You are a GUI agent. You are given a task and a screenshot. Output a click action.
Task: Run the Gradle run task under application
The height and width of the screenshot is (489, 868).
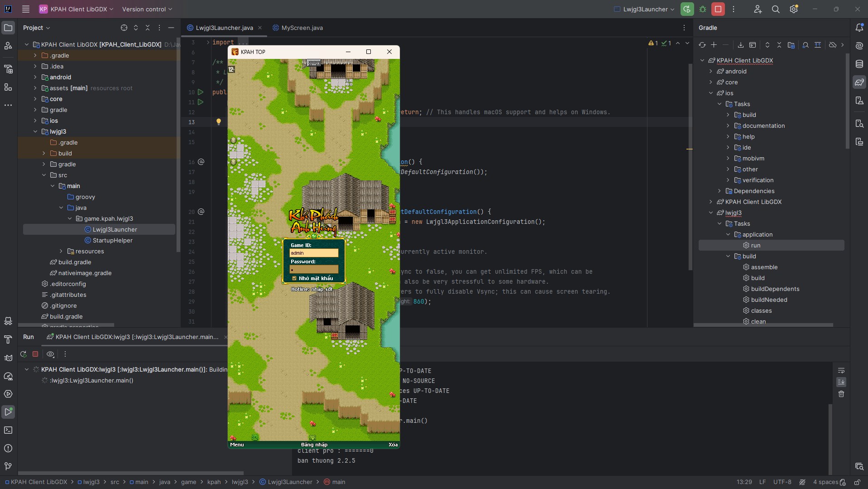pos(756,245)
